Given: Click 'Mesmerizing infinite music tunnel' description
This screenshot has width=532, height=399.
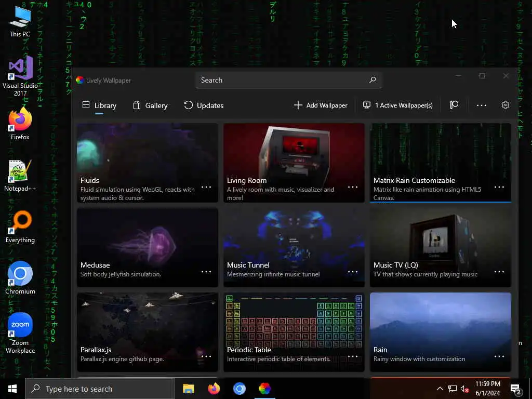Looking at the screenshot, I should coord(273,274).
